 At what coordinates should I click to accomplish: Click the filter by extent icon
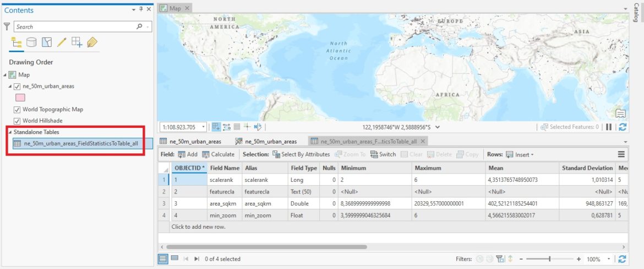[500, 259]
